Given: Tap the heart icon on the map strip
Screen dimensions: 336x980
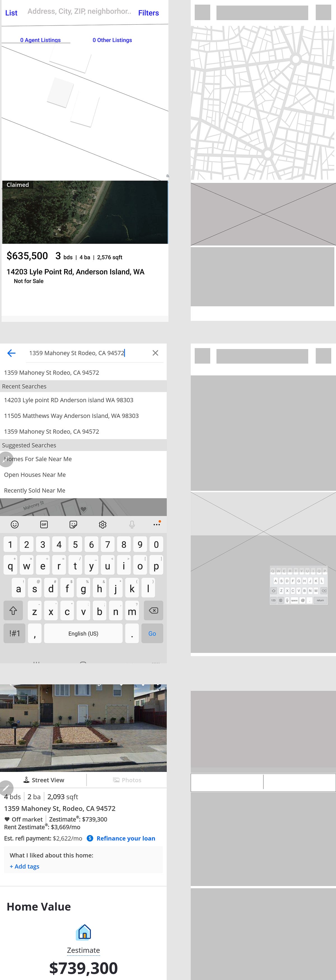Looking at the screenshot, I should click(84, 509).
